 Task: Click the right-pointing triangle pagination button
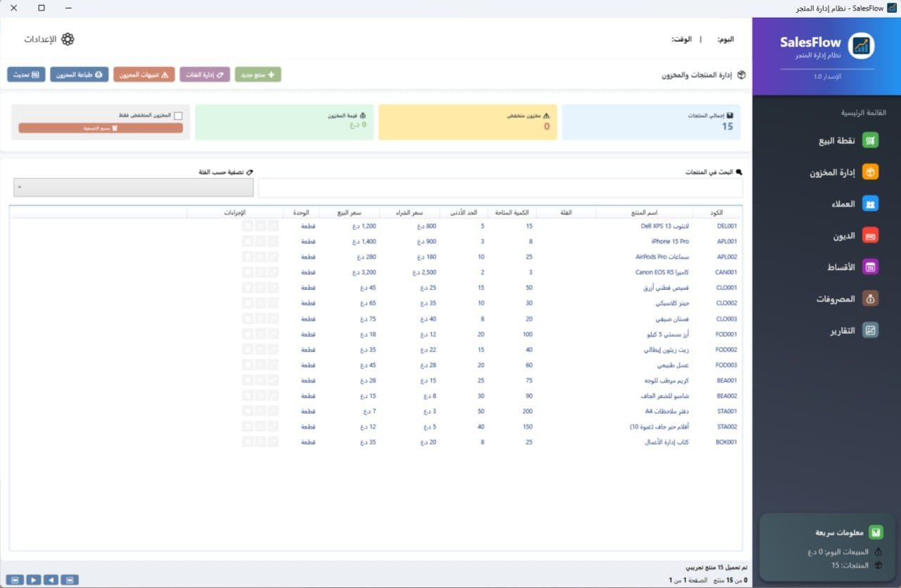pyautogui.click(x=33, y=580)
